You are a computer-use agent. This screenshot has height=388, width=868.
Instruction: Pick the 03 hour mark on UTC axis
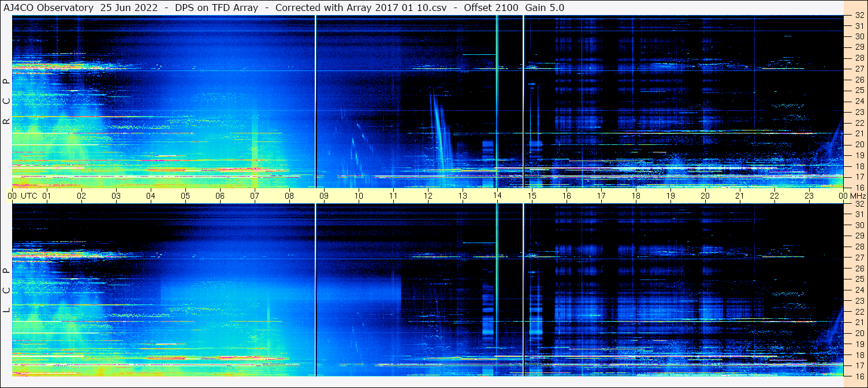116,196
